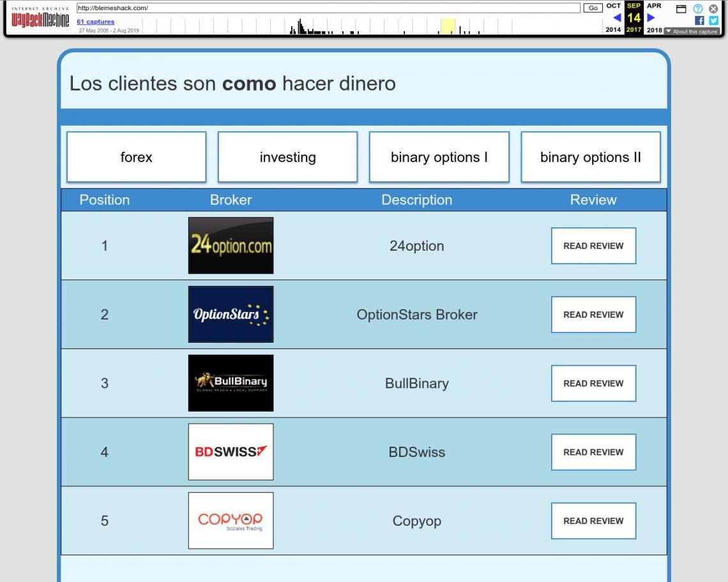This screenshot has width=728, height=582.
Task: Select the OCT 2014 capture date
Action: click(613, 18)
